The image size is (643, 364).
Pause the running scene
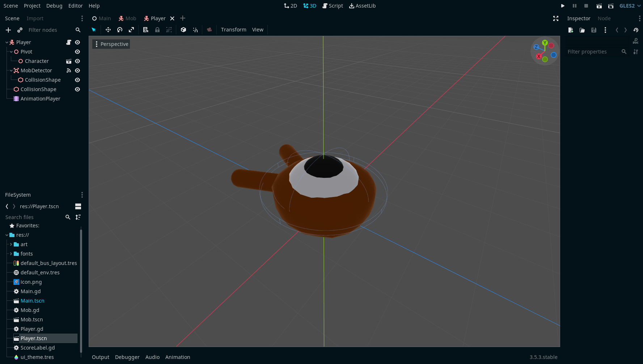click(574, 6)
